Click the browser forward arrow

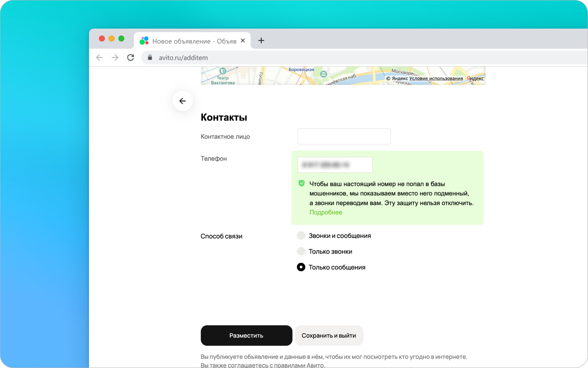115,58
